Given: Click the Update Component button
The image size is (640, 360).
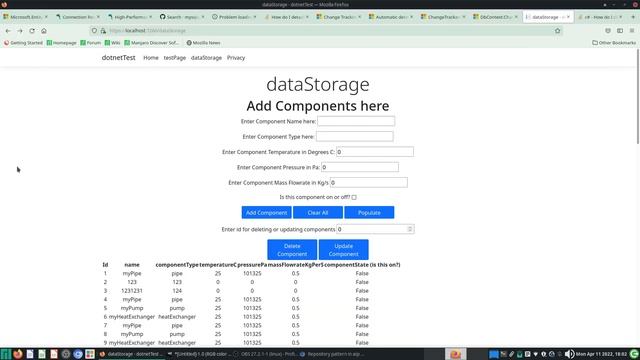Looking at the screenshot, I should click(x=344, y=250).
